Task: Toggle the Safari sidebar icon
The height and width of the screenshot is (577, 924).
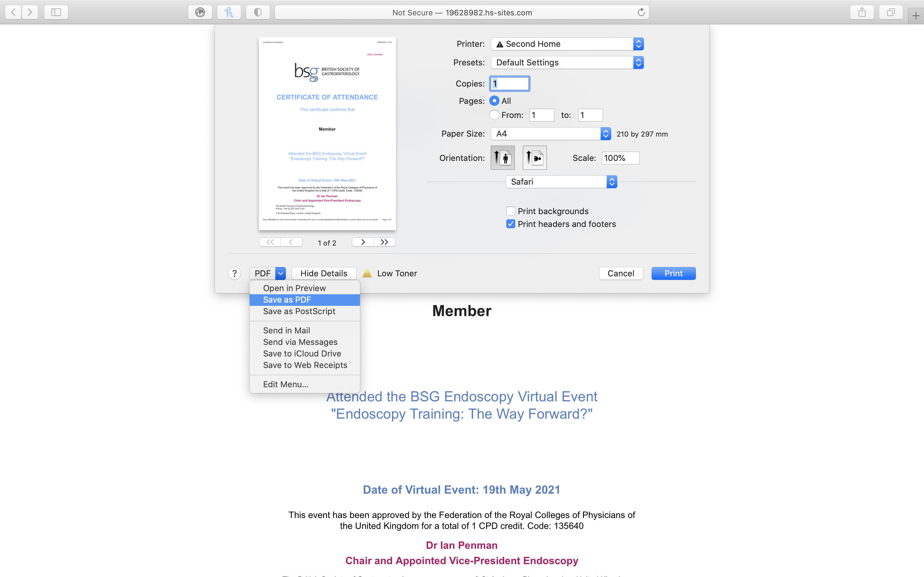Action: 56,12
